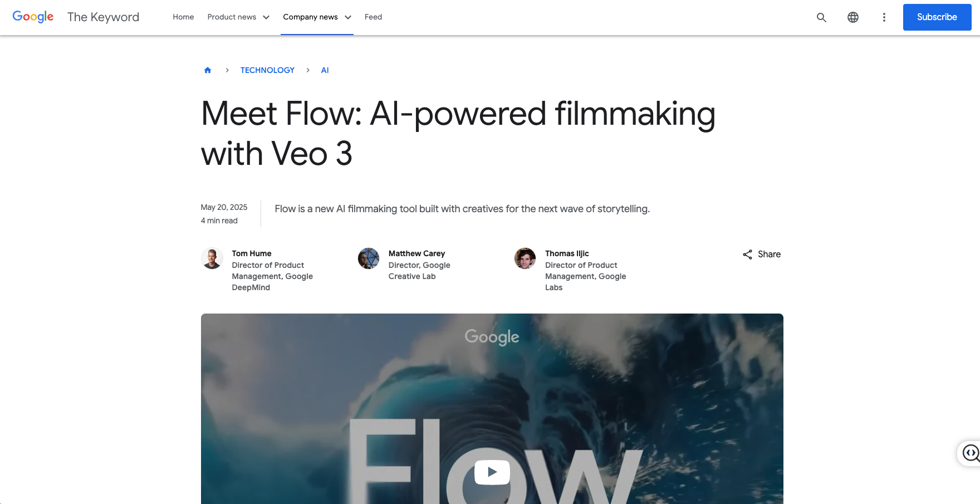Viewport: 980px width, 504px height.
Task: Click the home breadcrumb icon
Action: (208, 70)
